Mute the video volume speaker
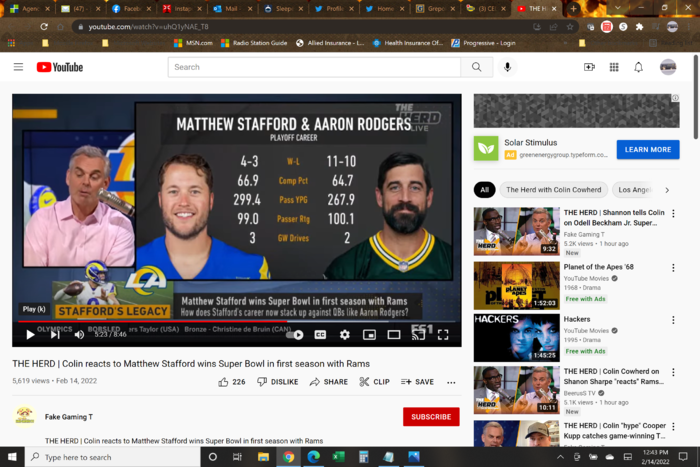The image size is (700, 467). point(79,334)
